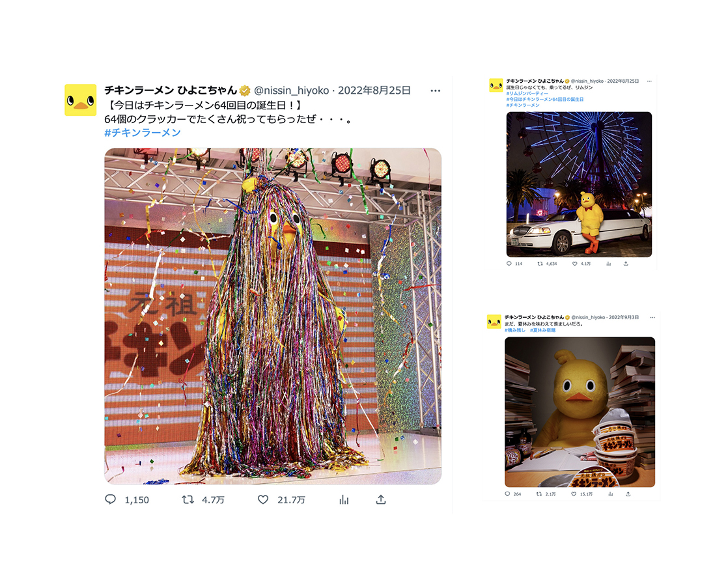Share the homework books tweet
Image resolution: width=728 pixels, height=573 pixels.
628,494
